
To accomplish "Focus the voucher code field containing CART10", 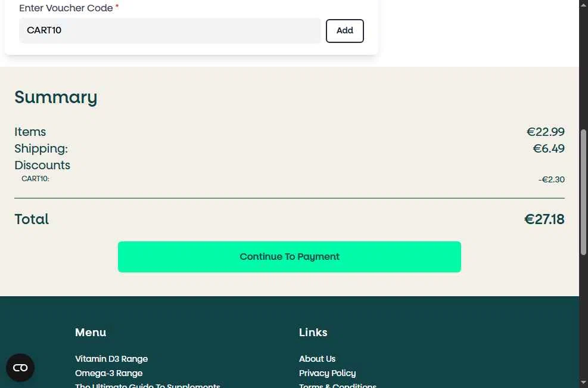I will tap(170, 30).
